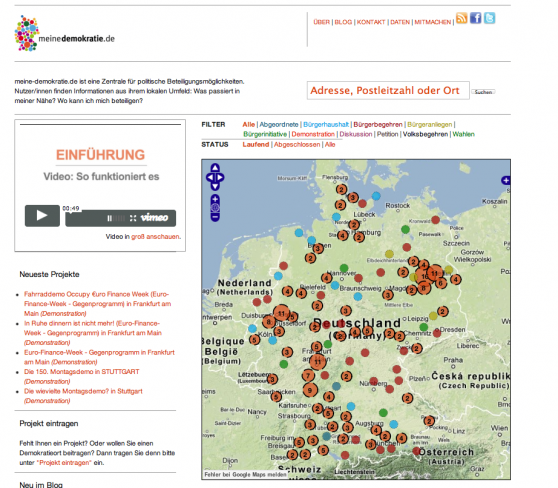Pan the map down with arrow

(215, 187)
